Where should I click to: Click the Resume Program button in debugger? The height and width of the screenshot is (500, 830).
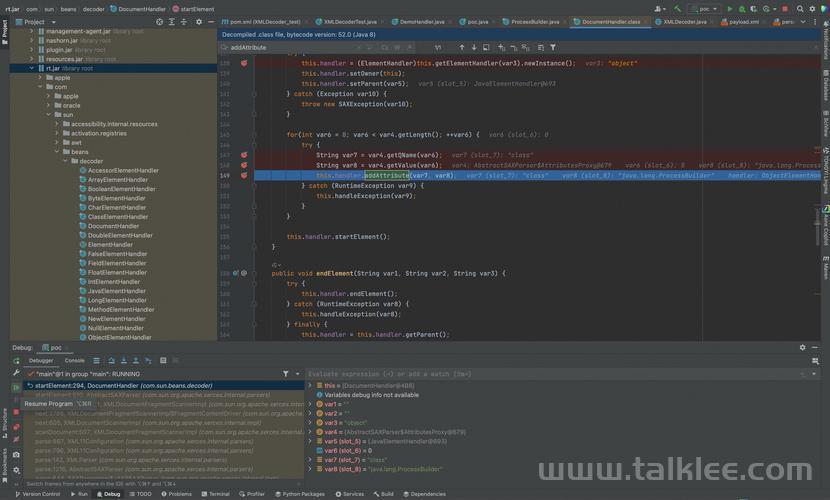point(16,387)
